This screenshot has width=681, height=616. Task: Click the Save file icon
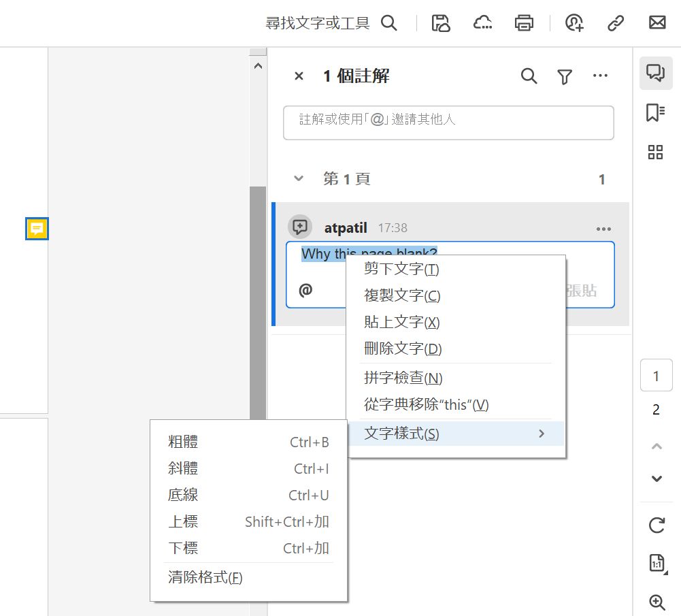click(x=440, y=22)
